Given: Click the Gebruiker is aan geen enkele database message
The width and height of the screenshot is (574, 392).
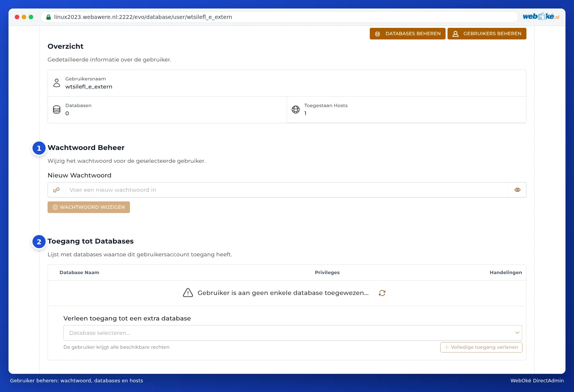Looking at the screenshot, I should coord(283,293).
